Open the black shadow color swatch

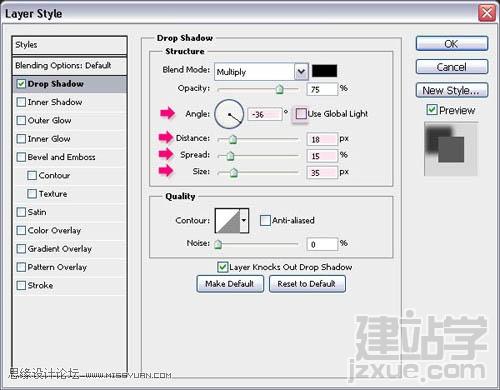click(324, 71)
